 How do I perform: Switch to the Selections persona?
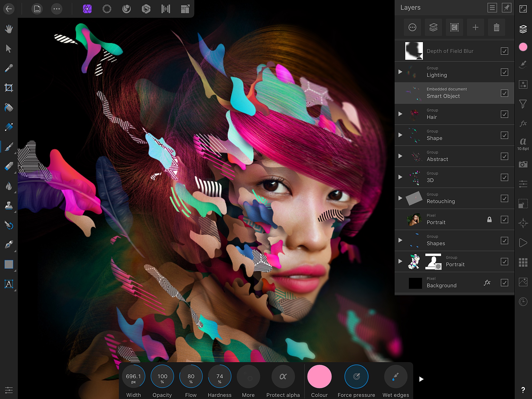coord(107,9)
